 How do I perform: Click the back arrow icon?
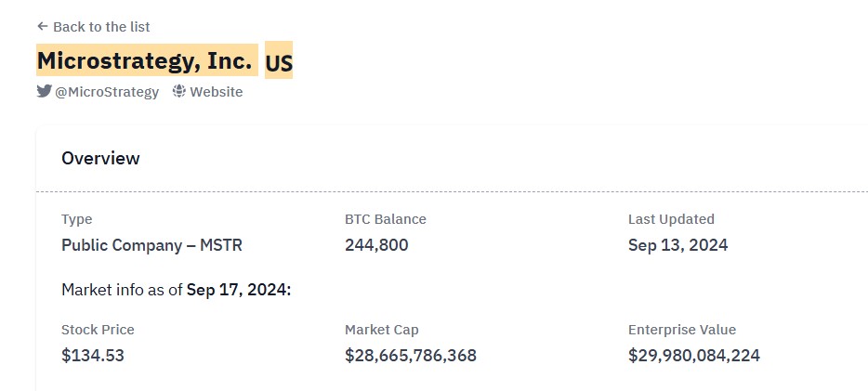tap(43, 26)
